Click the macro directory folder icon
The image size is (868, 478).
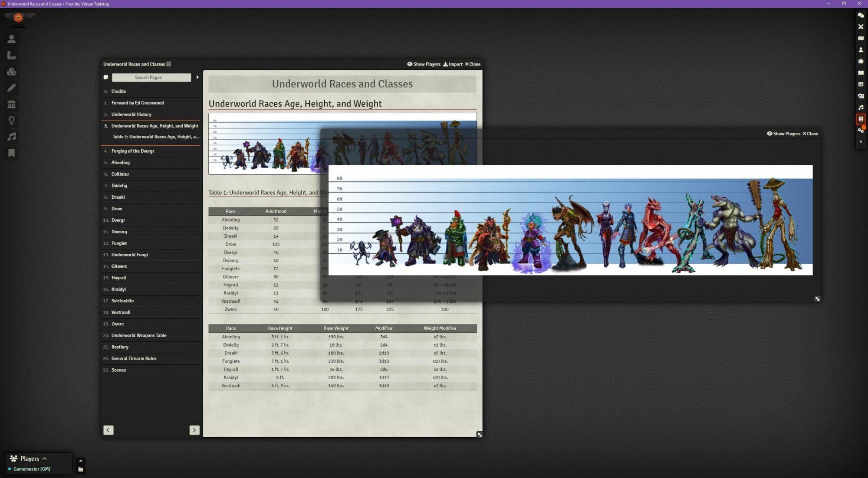tap(80, 469)
